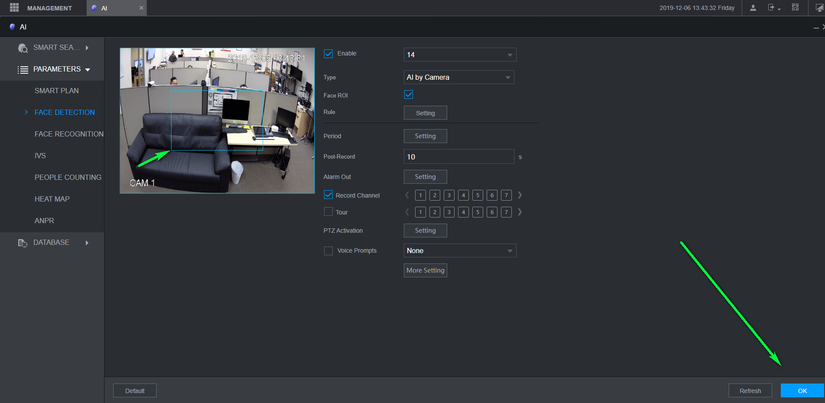Click the QR code icon
The width and height of the screenshot is (825, 403).
click(x=795, y=8)
